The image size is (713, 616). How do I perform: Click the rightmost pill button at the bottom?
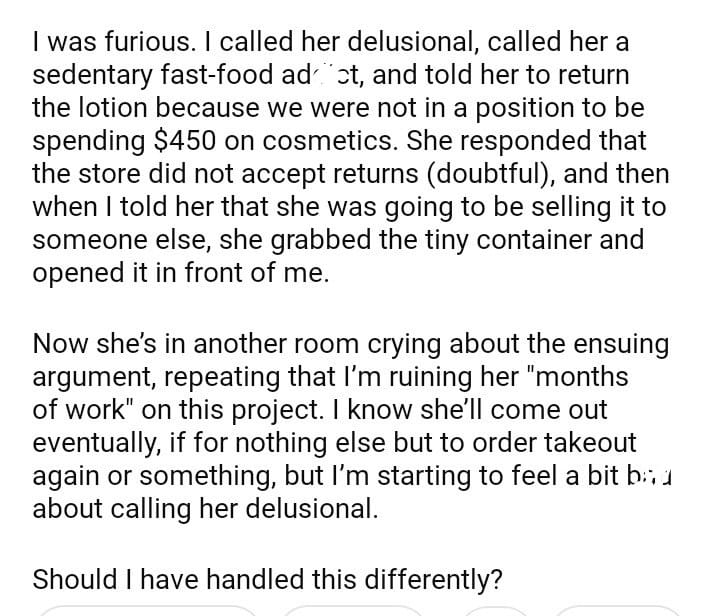617,610
